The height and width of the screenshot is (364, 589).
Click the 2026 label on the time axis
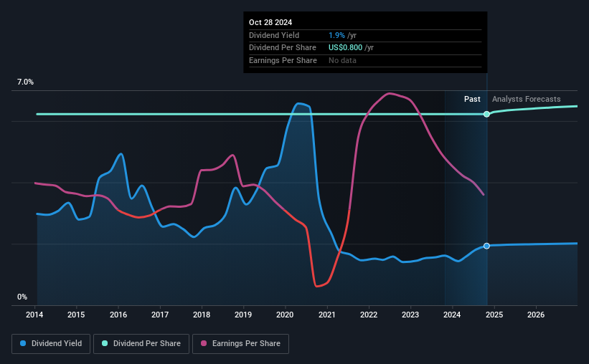[x=536, y=315]
